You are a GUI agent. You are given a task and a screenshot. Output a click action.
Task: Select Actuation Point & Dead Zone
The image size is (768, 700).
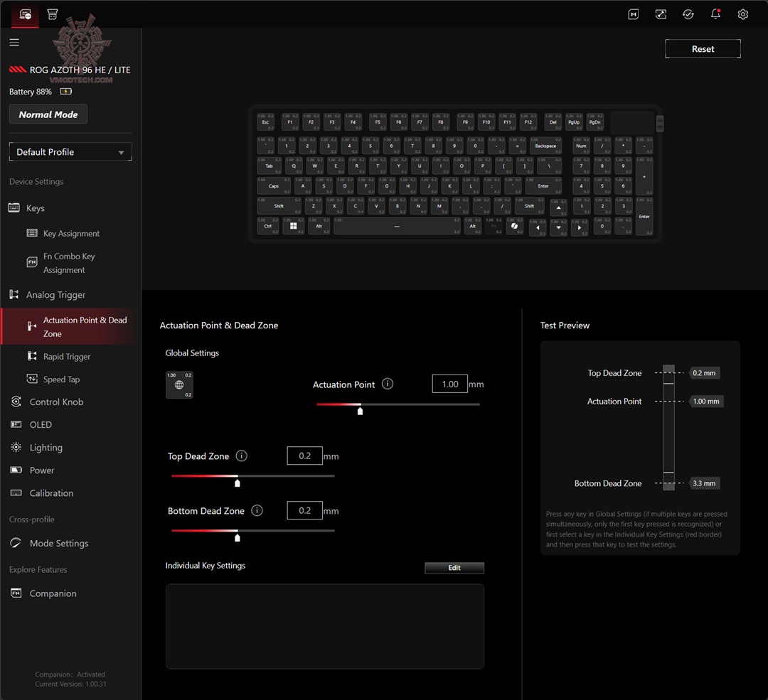70,326
